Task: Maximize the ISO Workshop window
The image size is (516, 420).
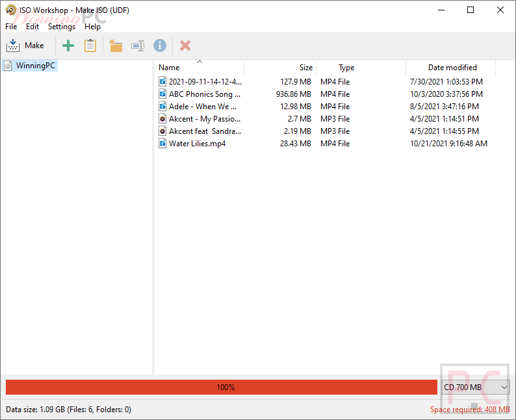Action: click(471, 10)
